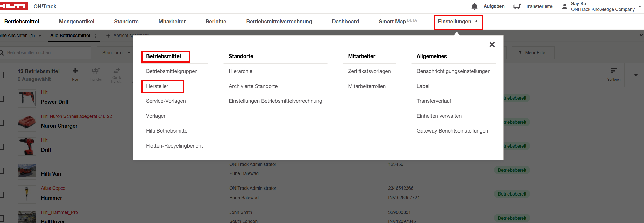
Task: Click the search magnifier icon
Action: [x=2, y=53]
